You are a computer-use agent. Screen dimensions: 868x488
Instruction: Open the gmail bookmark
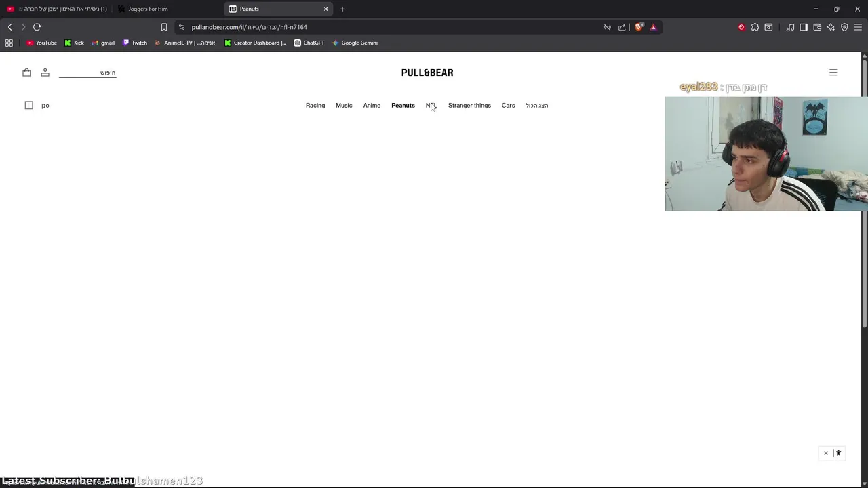(103, 43)
